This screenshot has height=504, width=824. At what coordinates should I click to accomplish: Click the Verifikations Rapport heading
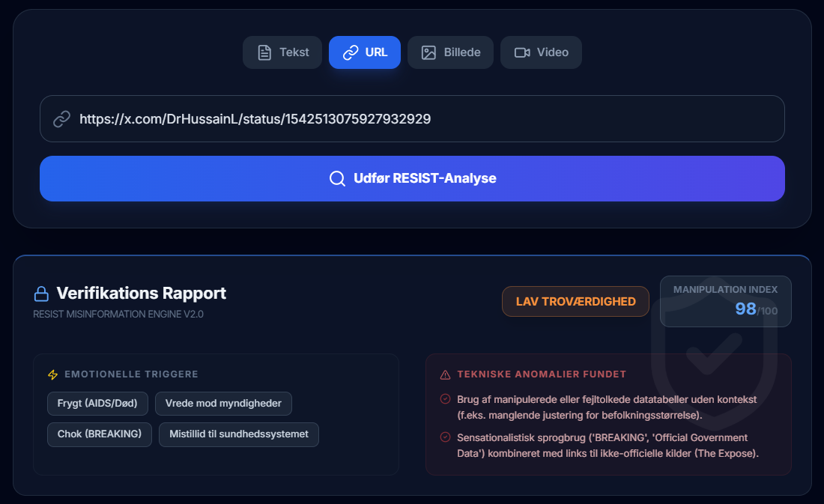point(142,294)
